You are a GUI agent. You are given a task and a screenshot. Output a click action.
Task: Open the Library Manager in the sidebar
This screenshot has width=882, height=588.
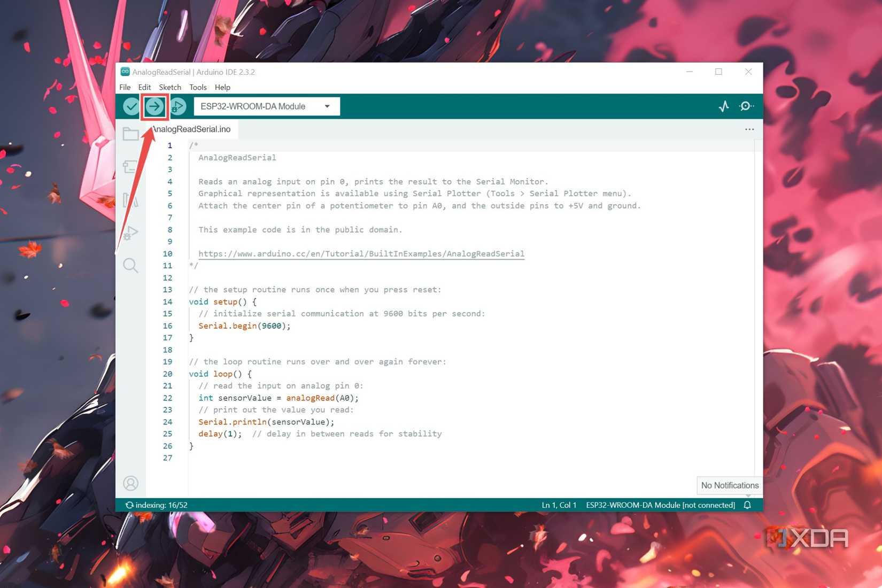pos(130,200)
